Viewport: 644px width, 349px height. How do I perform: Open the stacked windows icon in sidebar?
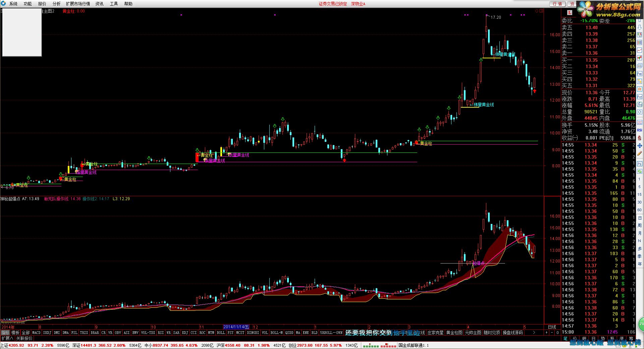click(640, 66)
